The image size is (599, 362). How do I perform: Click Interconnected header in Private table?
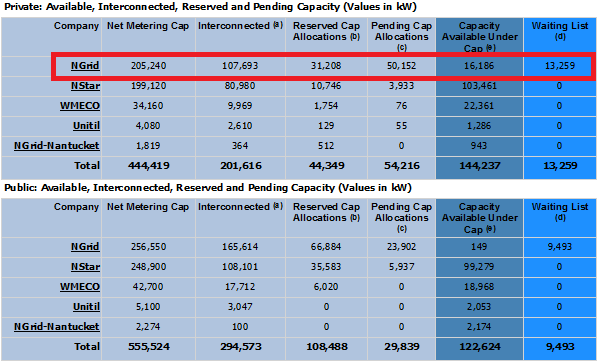coord(240,26)
